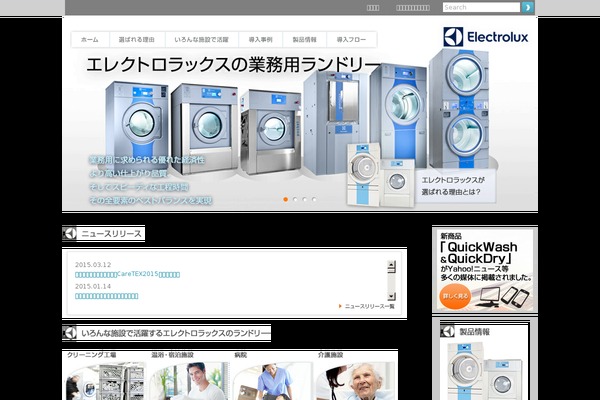Click the search submit arrow button
This screenshot has height=400, width=600.
(528, 7)
